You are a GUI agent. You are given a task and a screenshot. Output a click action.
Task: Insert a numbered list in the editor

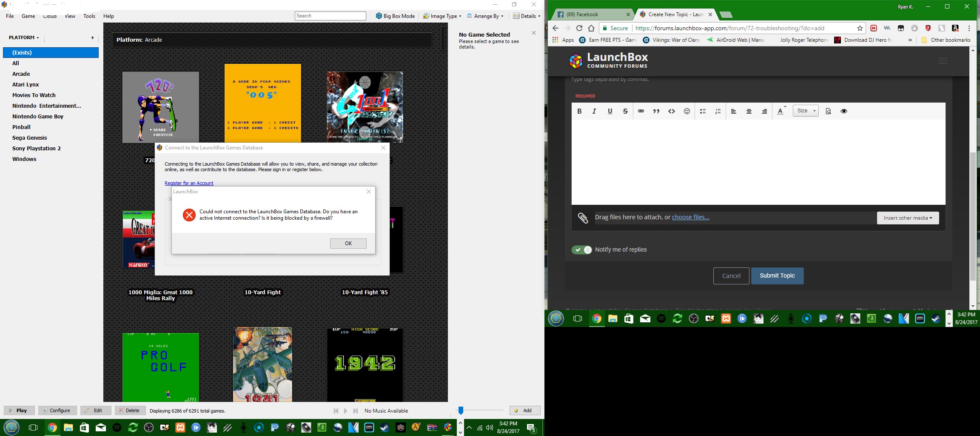[x=718, y=111]
